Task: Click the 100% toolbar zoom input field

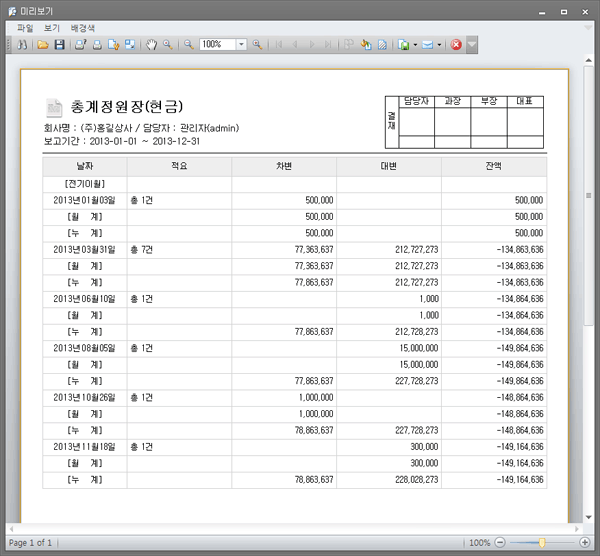Action: [x=217, y=45]
